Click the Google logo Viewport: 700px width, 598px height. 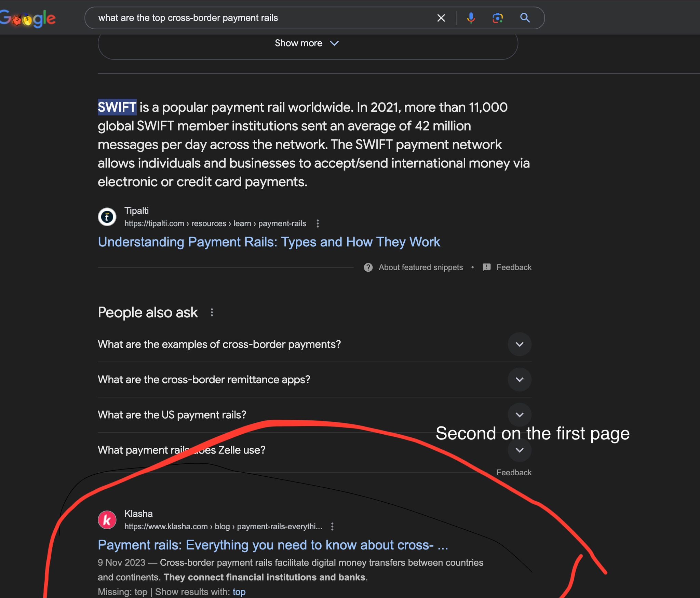[28, 18]
